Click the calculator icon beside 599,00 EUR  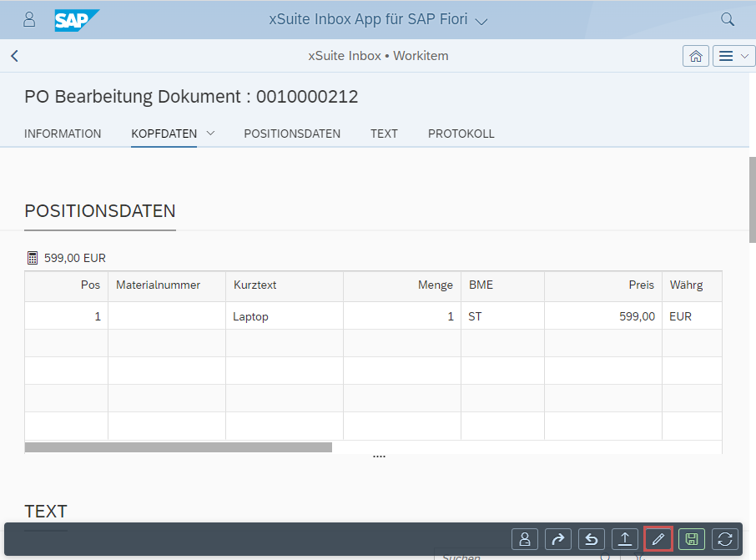pyautogui.click(x=32, y=257)
